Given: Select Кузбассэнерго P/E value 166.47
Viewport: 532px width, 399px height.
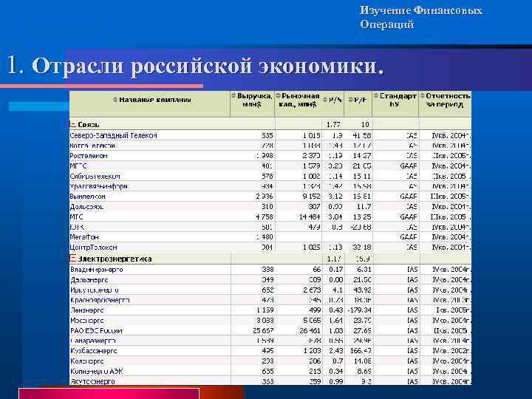Looking at the screenshot, I should point(361,351).
